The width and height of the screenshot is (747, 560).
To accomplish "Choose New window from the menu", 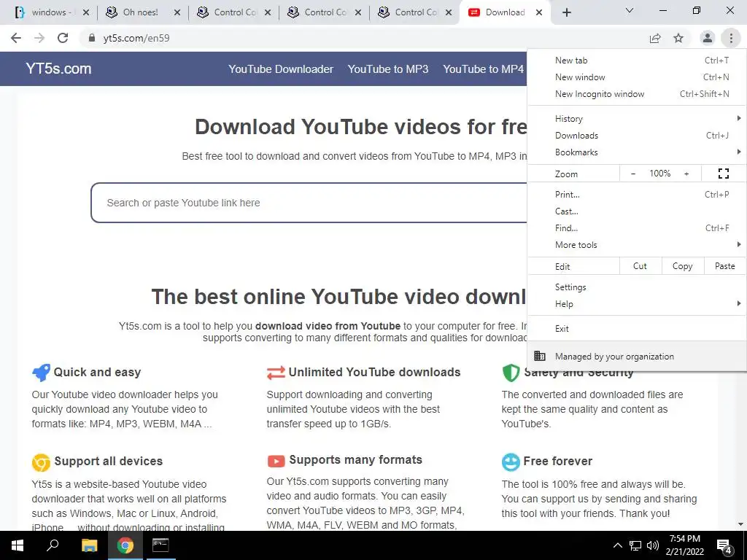I will [x=636, y=77].
